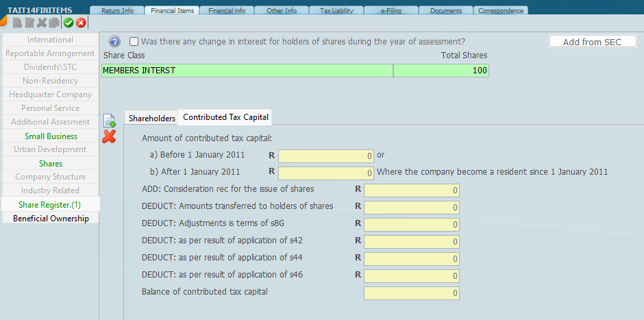Click the red cancel icon in toolbar

[81, 23]
